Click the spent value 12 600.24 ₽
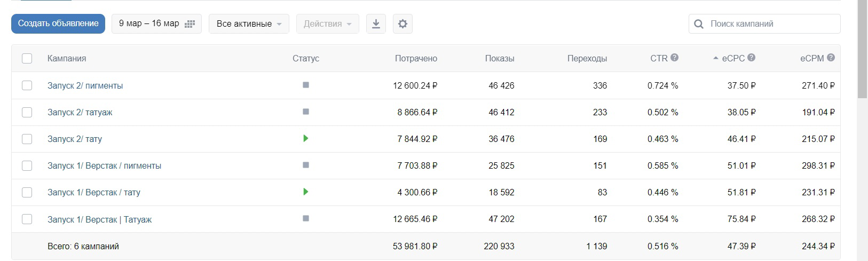This screenshot has width=868, height=261. tap(415, 85)
